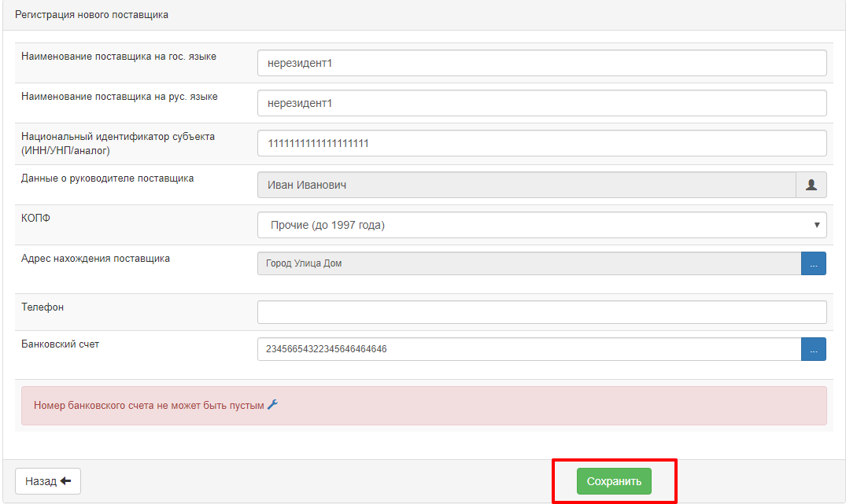Click the field showing Иван Иванович

tap(526, 185)
